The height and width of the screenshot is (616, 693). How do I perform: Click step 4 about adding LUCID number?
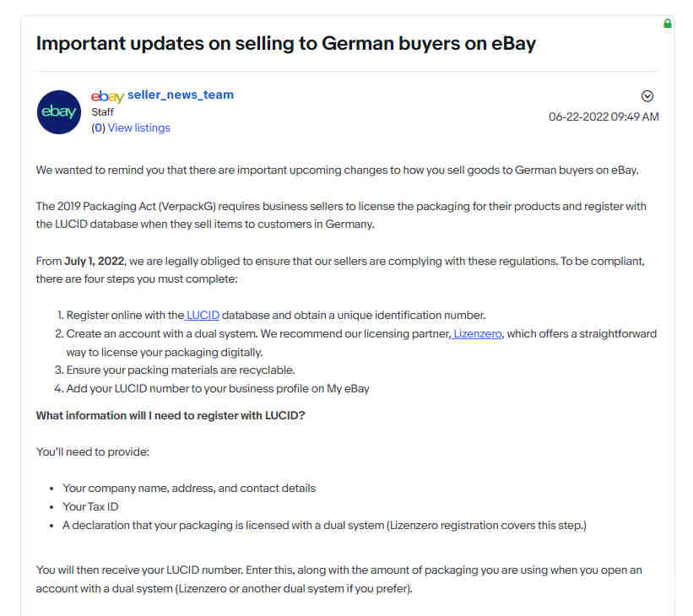pos(212,388)
